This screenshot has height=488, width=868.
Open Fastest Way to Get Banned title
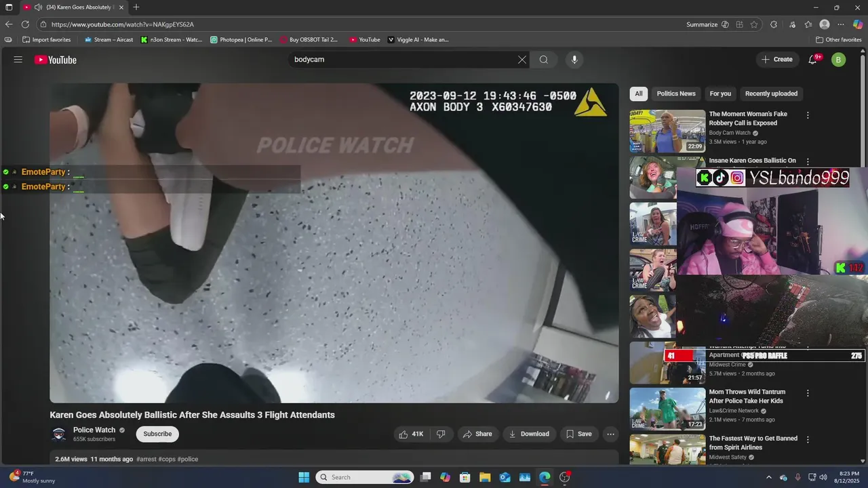(x=753, y=443)
